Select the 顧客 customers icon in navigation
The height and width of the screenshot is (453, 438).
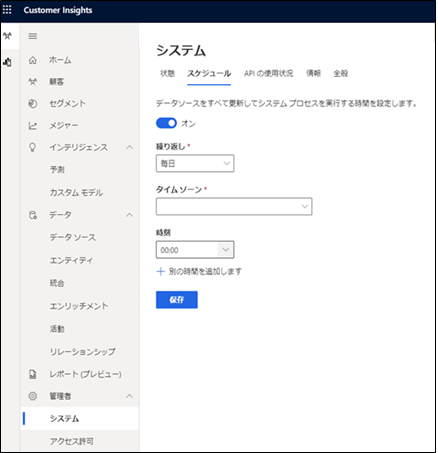33,82
